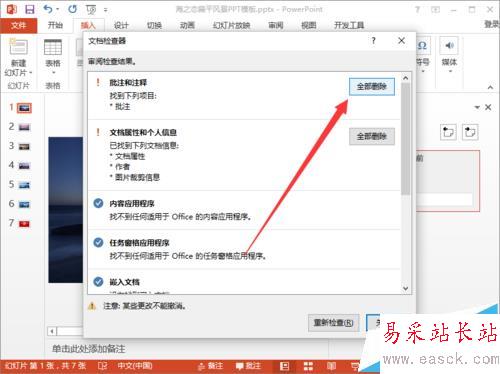
Task: Click the 内容应用程序 checkmark icon
Action: click(98, 203)
